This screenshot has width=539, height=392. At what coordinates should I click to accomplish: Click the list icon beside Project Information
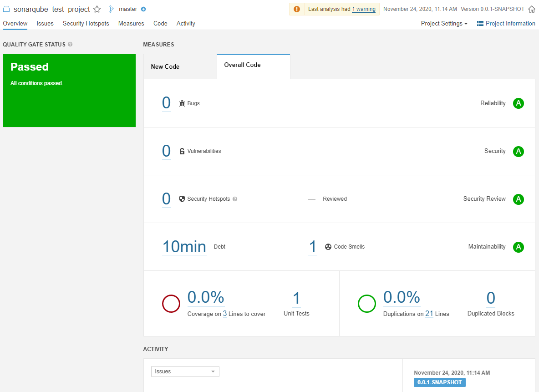[x=480, y=23]
